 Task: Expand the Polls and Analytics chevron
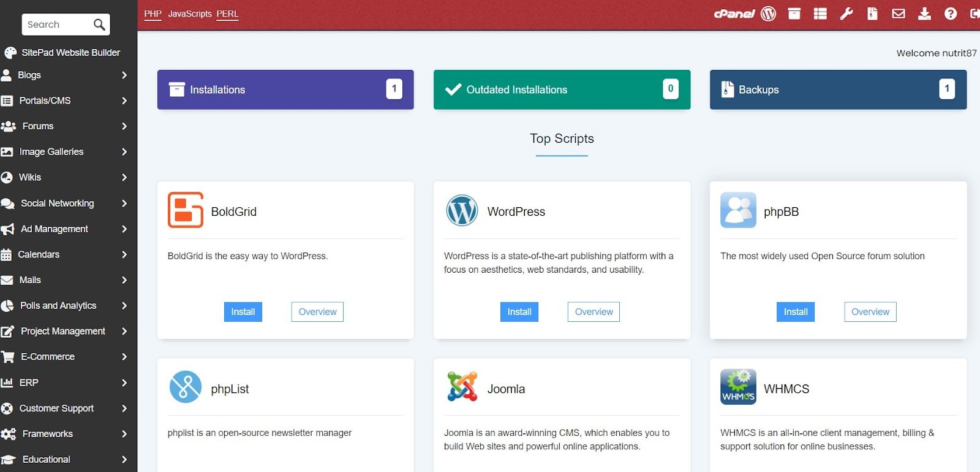[x=124, y=305]
